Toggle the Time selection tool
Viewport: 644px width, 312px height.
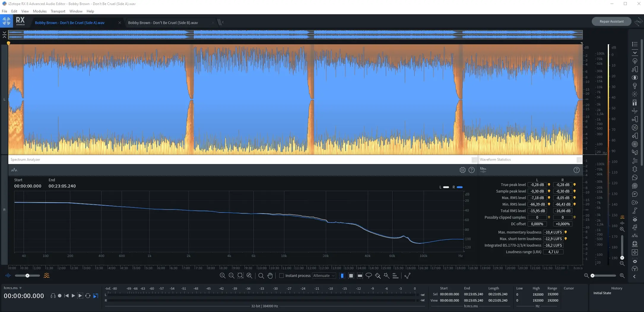(x=342, y=275)
